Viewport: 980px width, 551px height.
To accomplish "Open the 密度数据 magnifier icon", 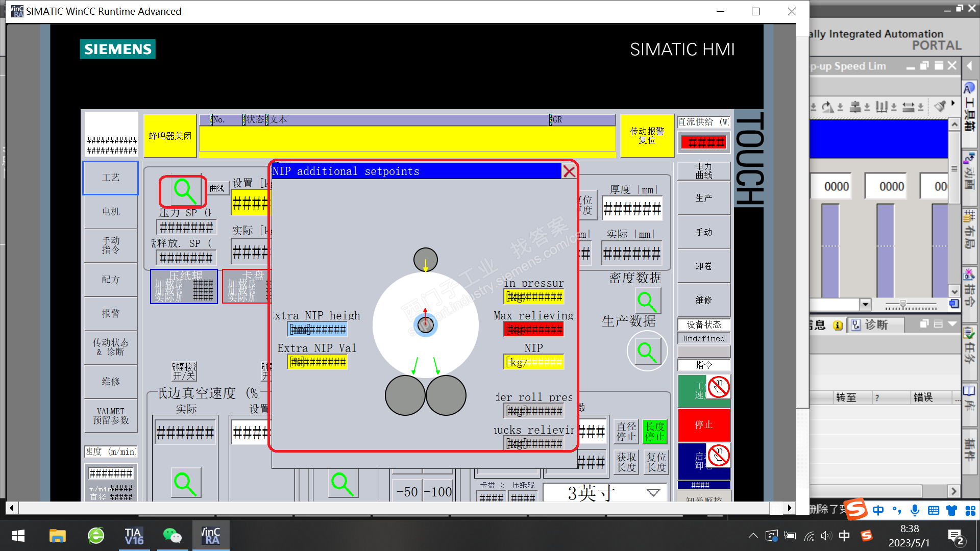I will pos(647,301).
